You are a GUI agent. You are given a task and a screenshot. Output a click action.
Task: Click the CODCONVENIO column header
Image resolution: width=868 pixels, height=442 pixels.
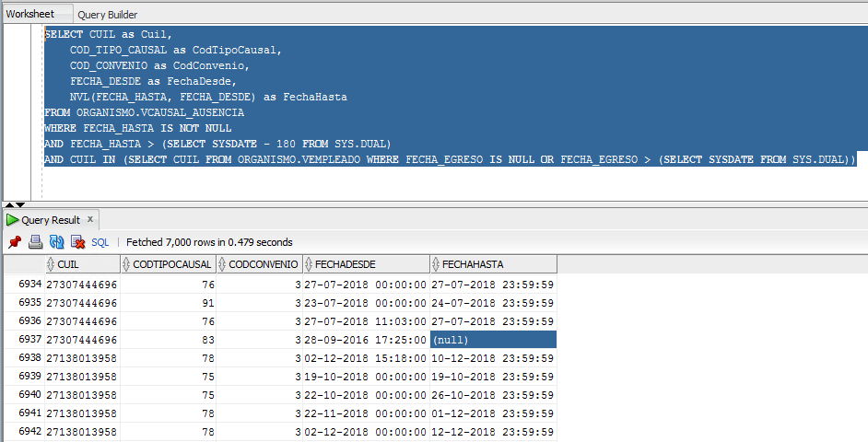click(264, 264)
